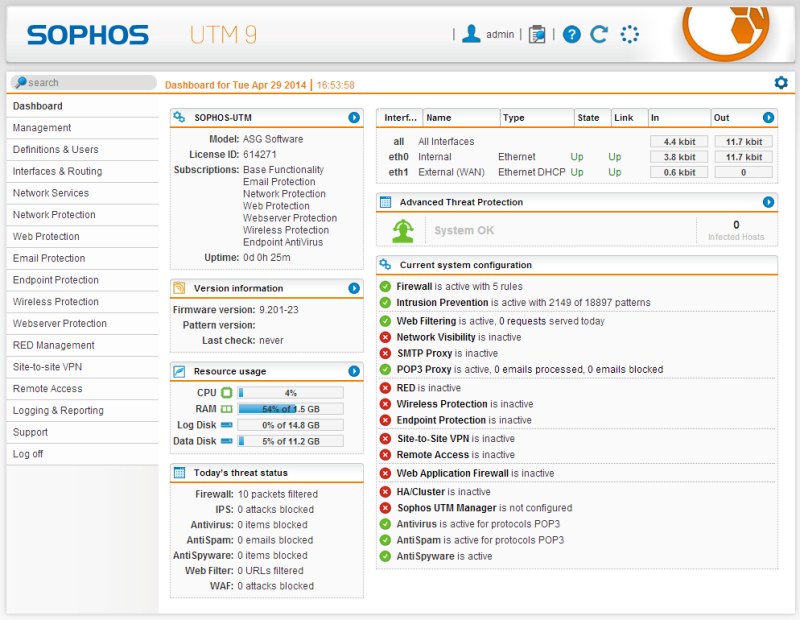
Task: Open Intrusion Prevention link
Action: click(x=442, y=303)
